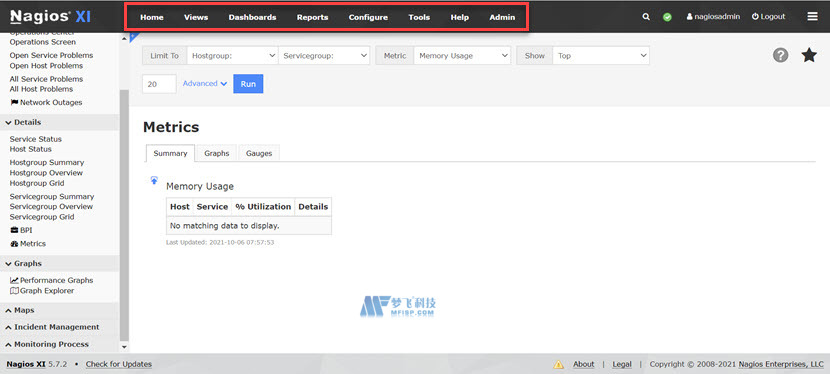Open the Tools menu

(x=419, y=17)
